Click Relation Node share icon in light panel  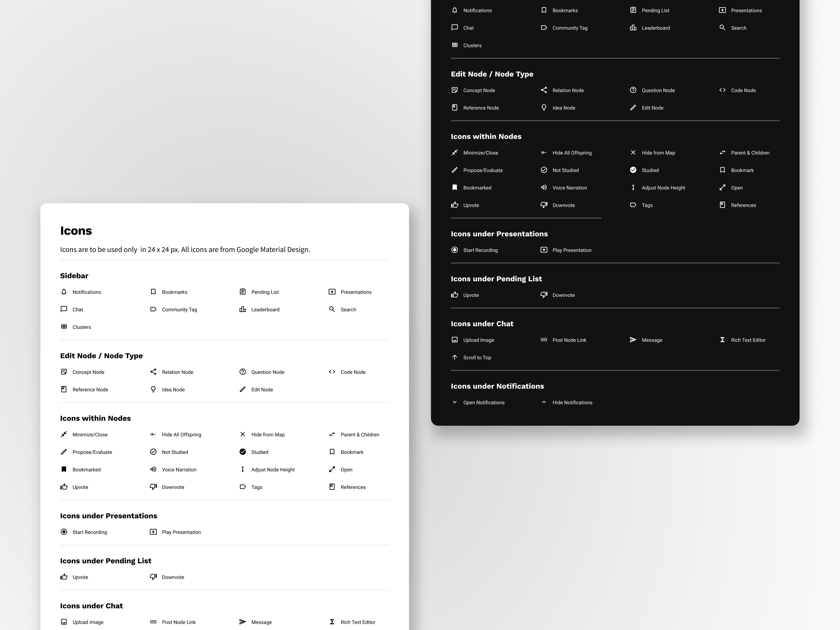[153, 372]
